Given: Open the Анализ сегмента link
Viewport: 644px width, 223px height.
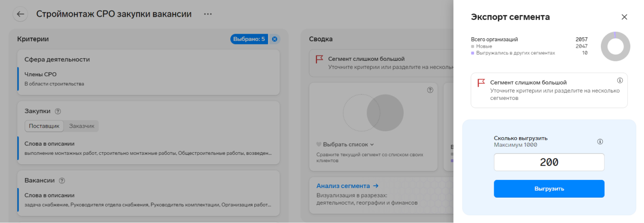Looking at the screenshot, I should pyautogui.click(x=347, y=186).
